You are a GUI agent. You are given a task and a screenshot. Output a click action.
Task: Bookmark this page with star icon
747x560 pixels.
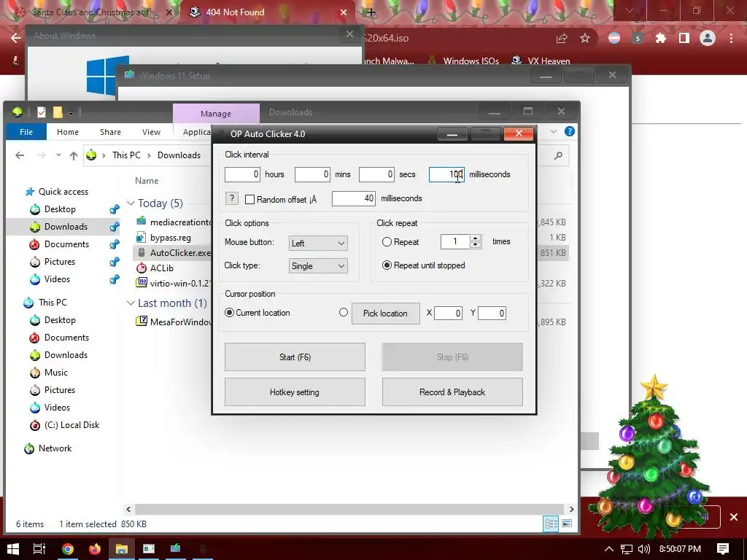pyautogui.click(x=585, y=38)
